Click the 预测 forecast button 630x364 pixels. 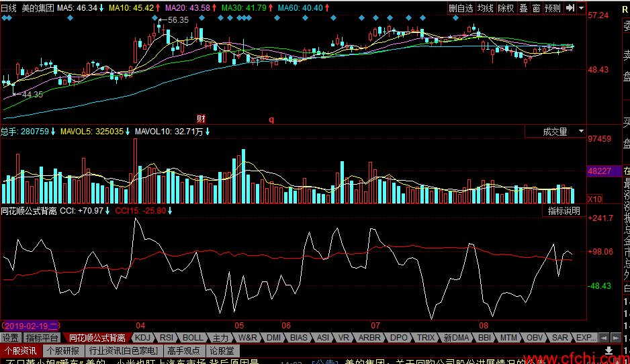pos(553,8)
